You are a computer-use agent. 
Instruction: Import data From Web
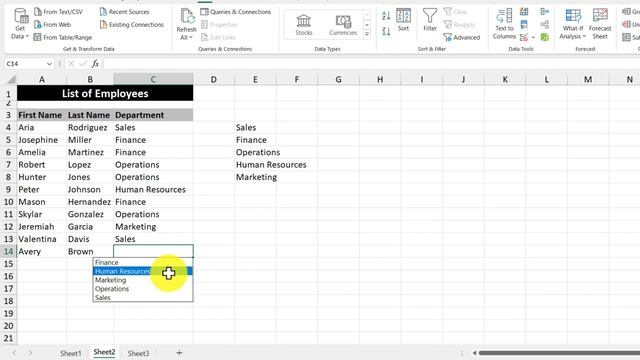(x=53, y=24)
